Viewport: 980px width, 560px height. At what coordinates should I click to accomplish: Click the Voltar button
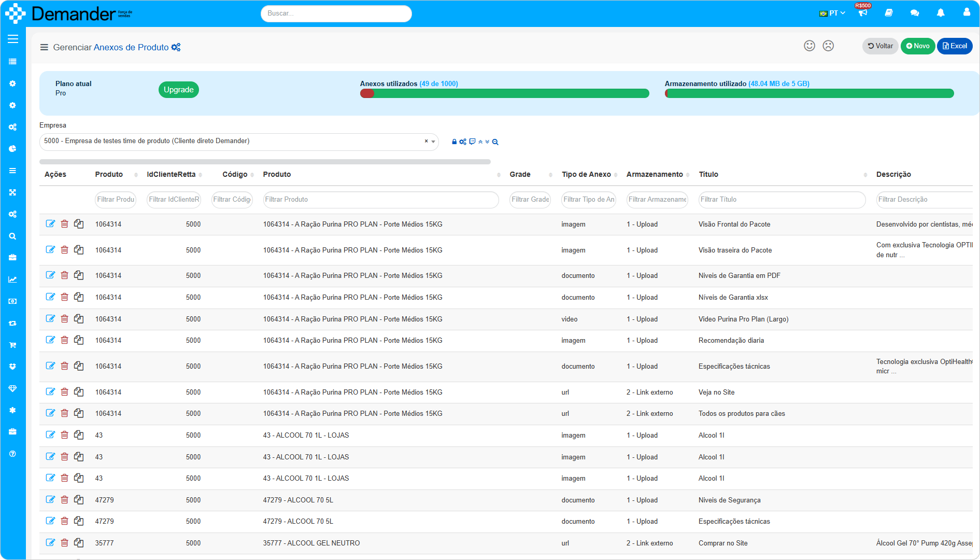click(880, 46)
